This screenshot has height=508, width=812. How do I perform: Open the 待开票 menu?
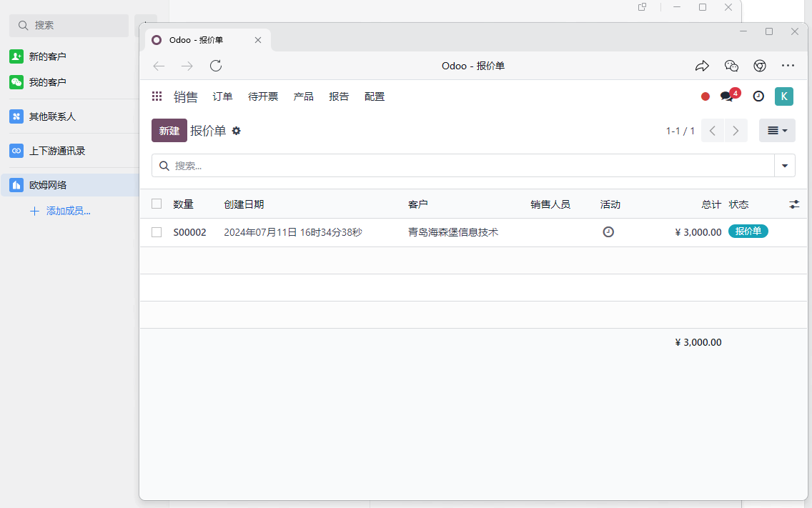263,97
